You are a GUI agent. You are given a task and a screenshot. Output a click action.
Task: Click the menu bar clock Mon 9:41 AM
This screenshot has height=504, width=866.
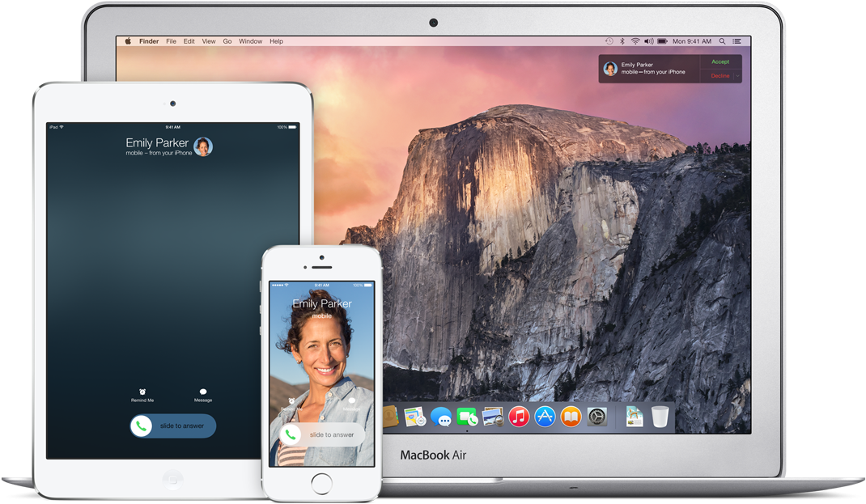click(691, 41)
